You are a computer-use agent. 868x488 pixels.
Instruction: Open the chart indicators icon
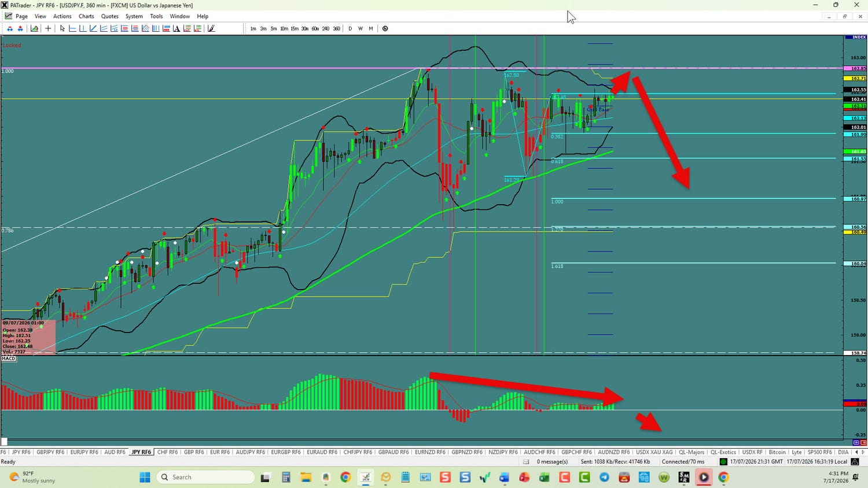(x=35, y=28)
